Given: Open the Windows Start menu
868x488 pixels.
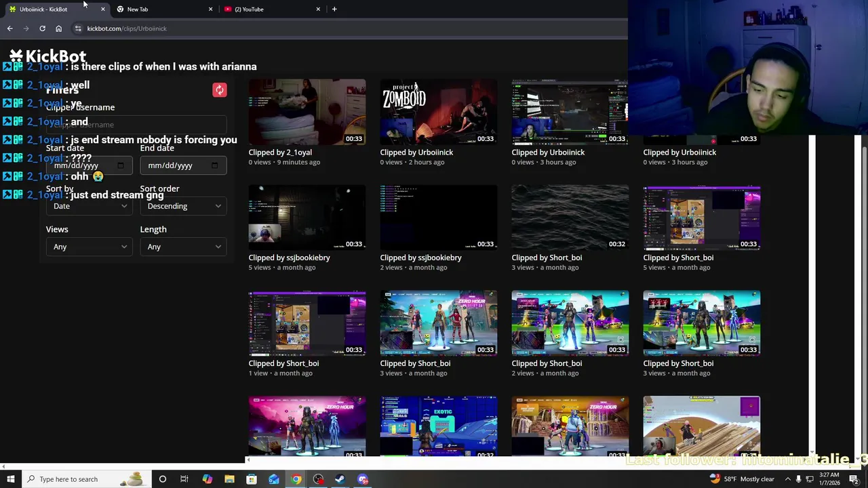Looking at the screenshot, I should 11,479.
